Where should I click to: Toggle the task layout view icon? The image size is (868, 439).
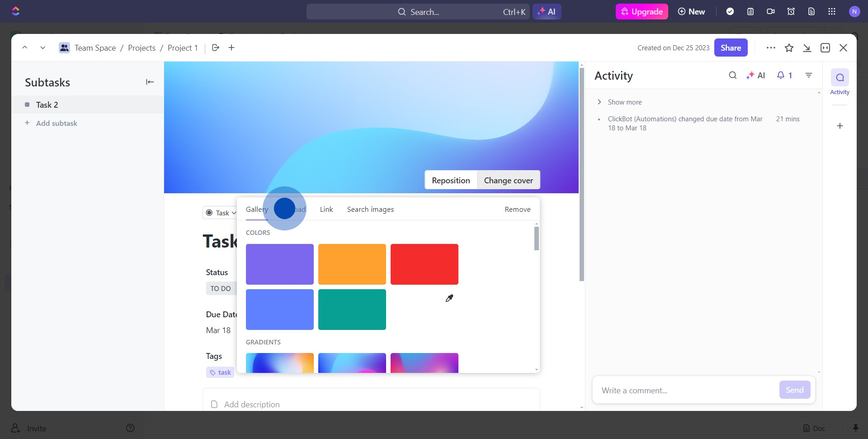pyautogui.click(x=825, y=48)
